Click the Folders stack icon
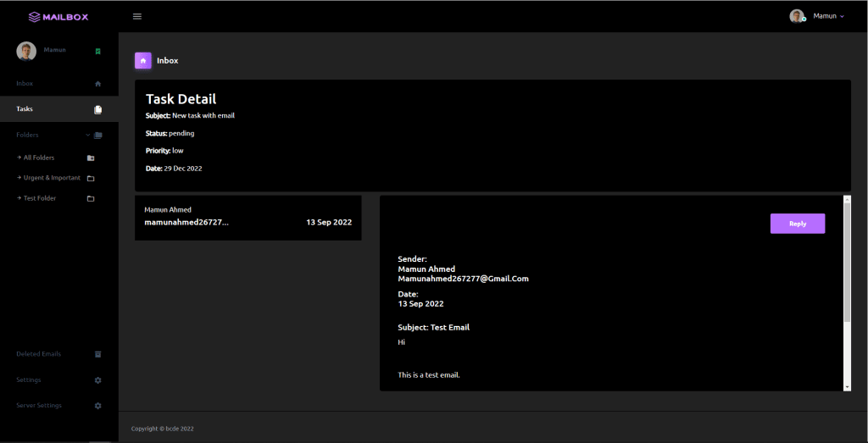Screen dimensions: 868x443 (98, 135)
